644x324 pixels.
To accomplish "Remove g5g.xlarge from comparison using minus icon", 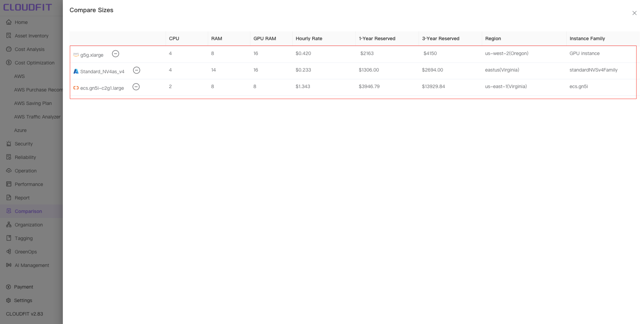I will [x=116, y=54].
